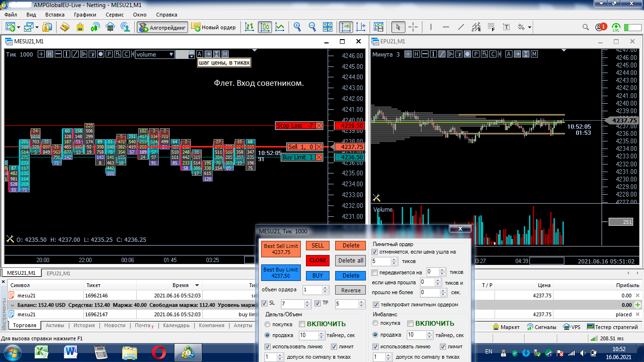644x362 pixels.
Task: Select the text label tool
Action: tap(507, 27)
